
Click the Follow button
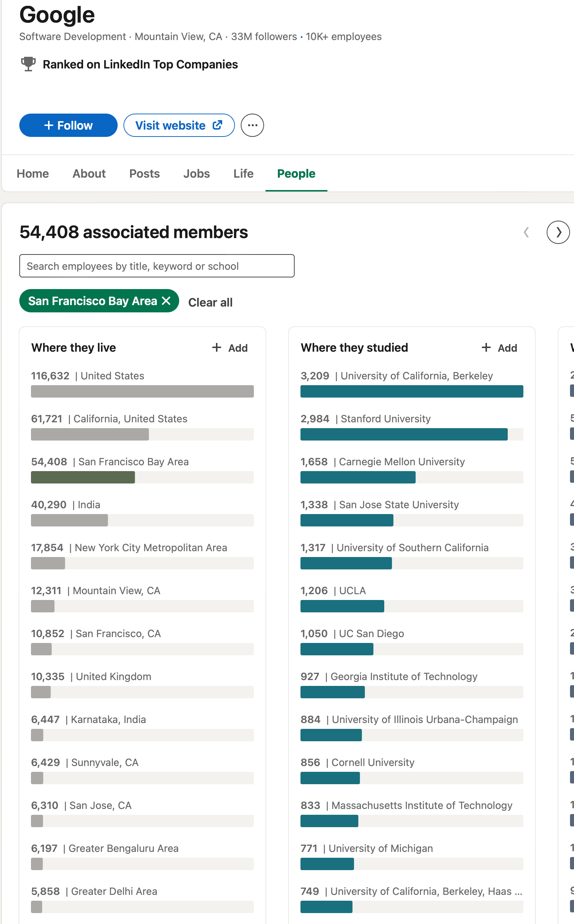[x=68, y=125]
